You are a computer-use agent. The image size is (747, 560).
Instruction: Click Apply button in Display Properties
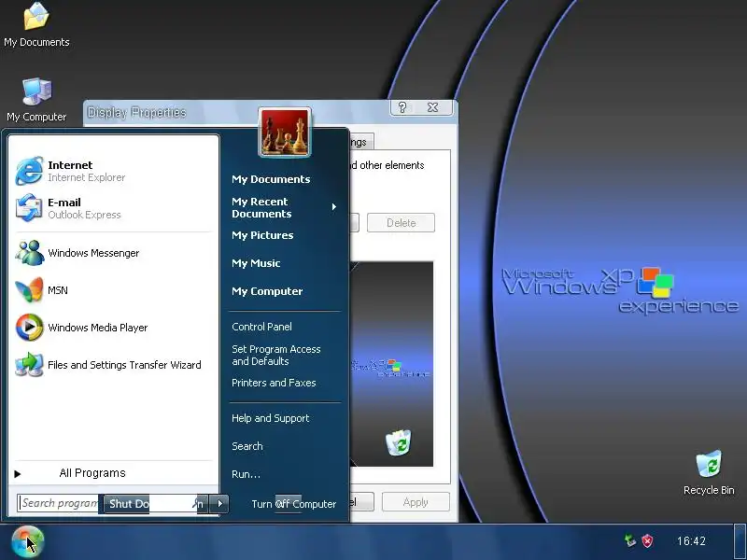[416, 502]
